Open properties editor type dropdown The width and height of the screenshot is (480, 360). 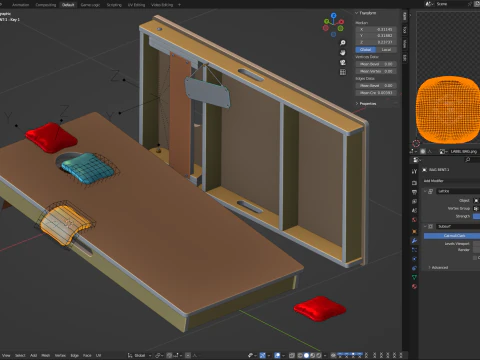417,160
